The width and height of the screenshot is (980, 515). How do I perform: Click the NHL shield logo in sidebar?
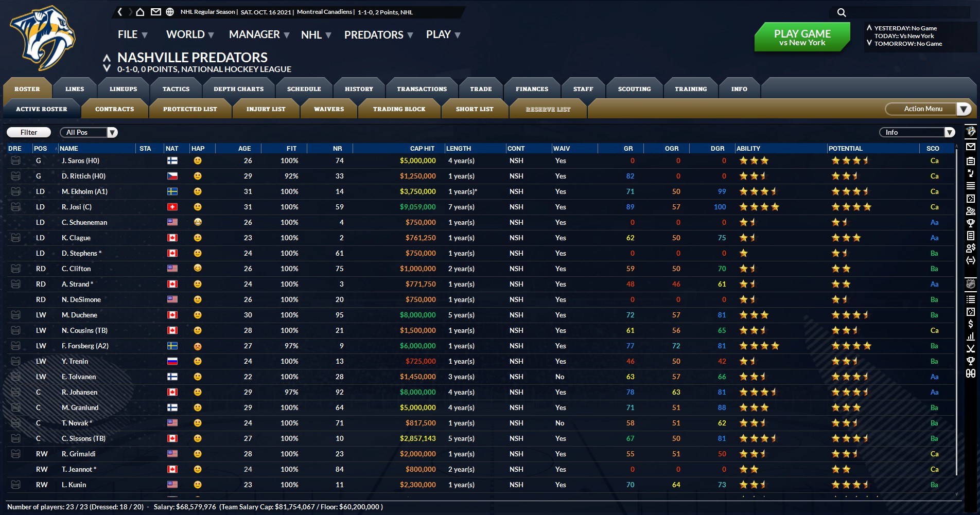pos(971,284)
